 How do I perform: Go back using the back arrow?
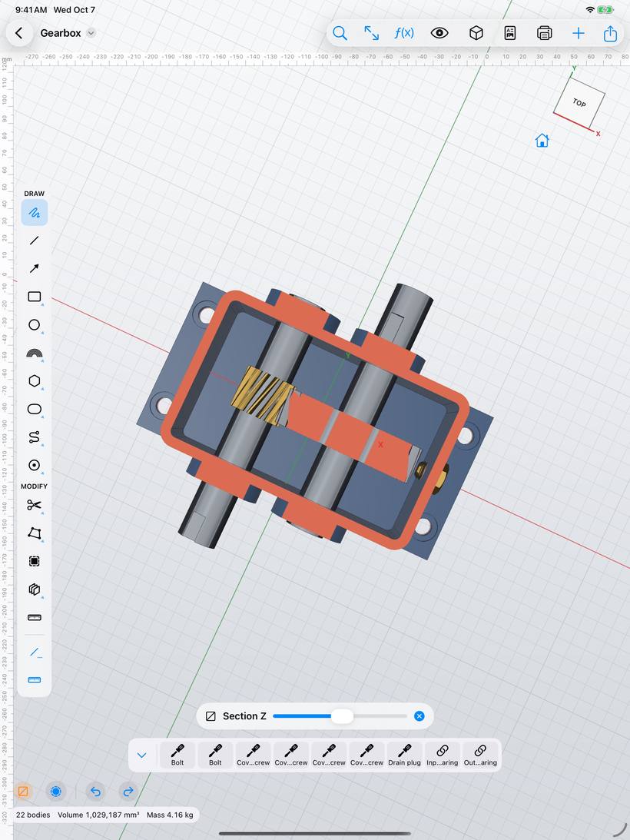[x=18, y=33]
